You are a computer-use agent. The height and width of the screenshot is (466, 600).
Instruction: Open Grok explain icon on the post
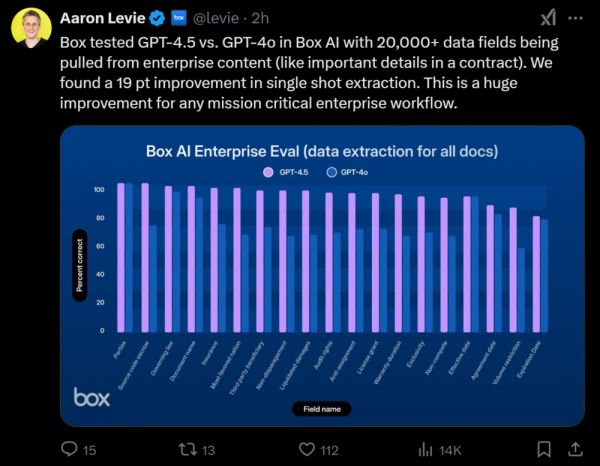(548, 18)
